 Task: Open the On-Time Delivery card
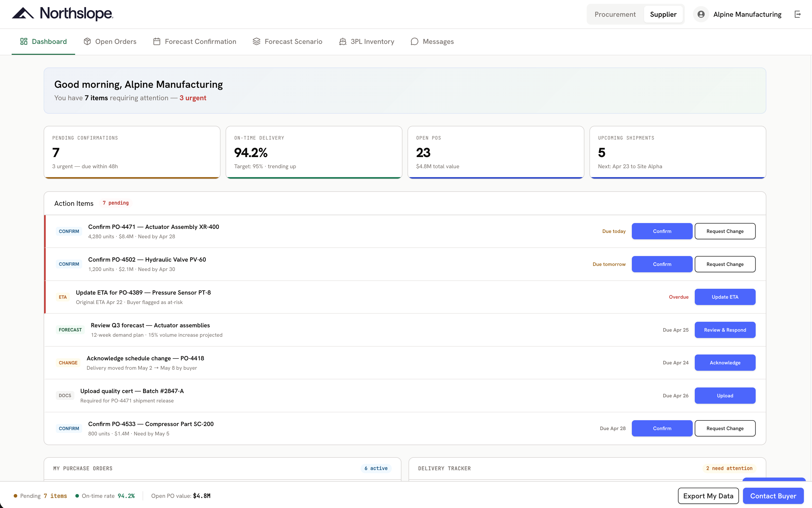coord(314,152)
